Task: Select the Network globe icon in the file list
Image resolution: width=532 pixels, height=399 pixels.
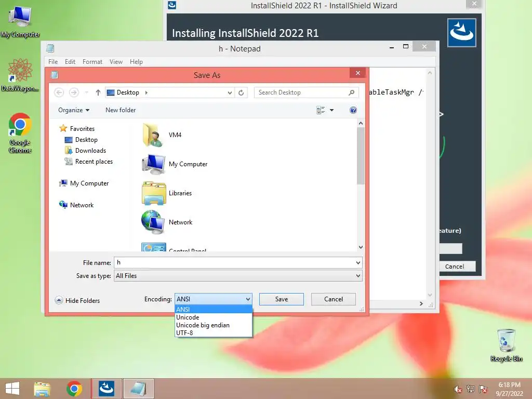Action: click(153, 222)
